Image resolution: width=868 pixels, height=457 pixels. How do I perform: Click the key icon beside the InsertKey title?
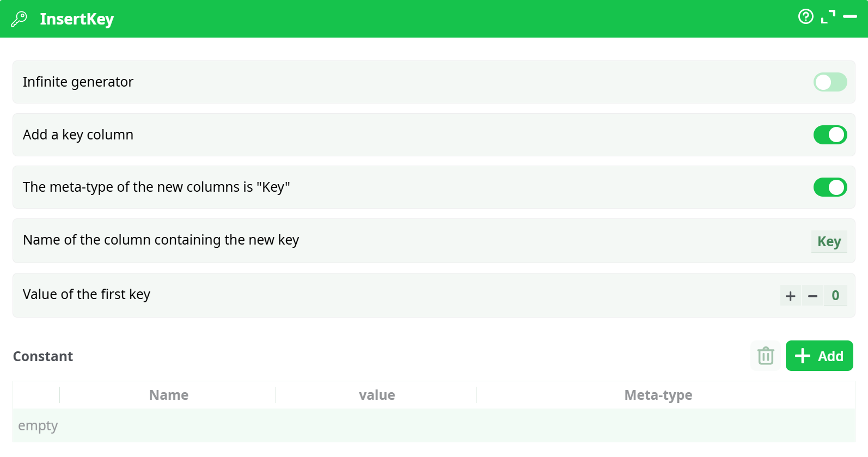point(19,19)
